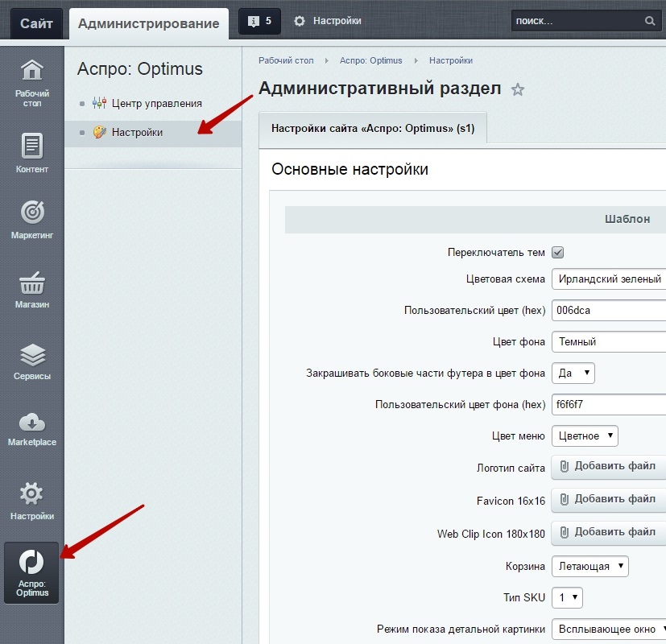This screenshot has width=666, height=644.
Task: Open the Маркетинг sidebar section
Action: pos(32,220)
